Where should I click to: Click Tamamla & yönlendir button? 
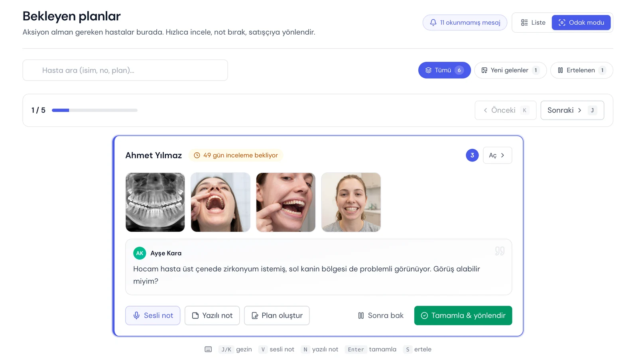[463, 315]
